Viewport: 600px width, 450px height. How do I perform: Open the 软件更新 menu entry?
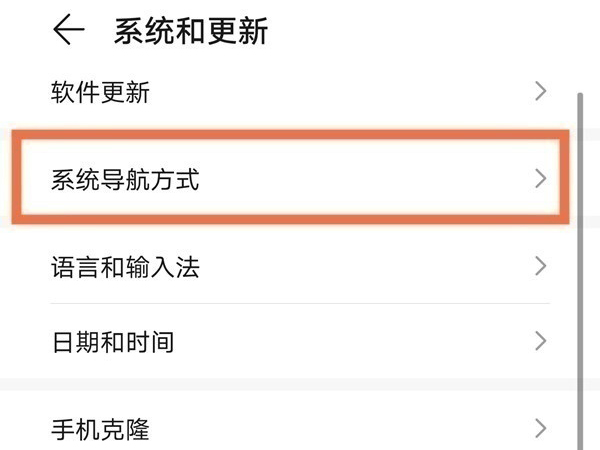pyautogui.click(x=100, y=93)
